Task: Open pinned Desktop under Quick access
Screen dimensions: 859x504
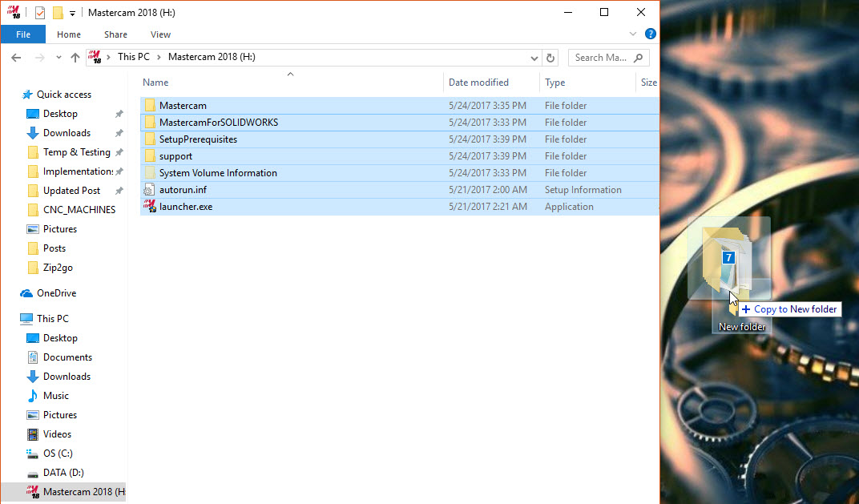Action: click(60, 114)
